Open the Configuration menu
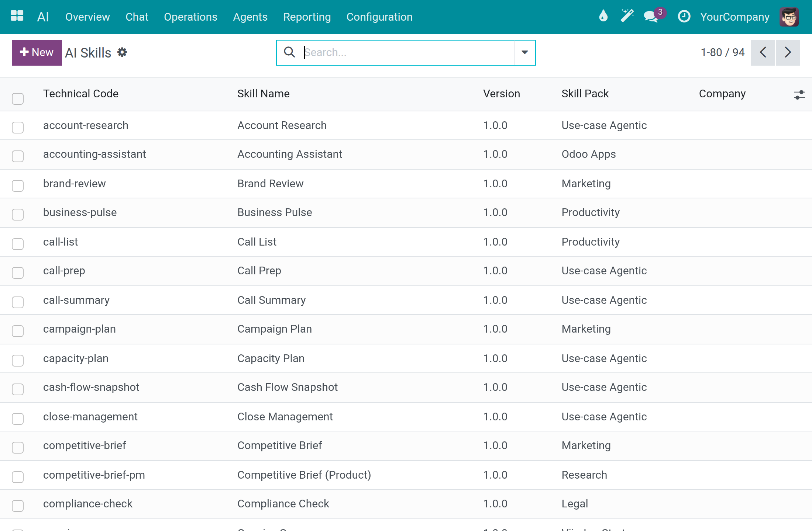 379,17
